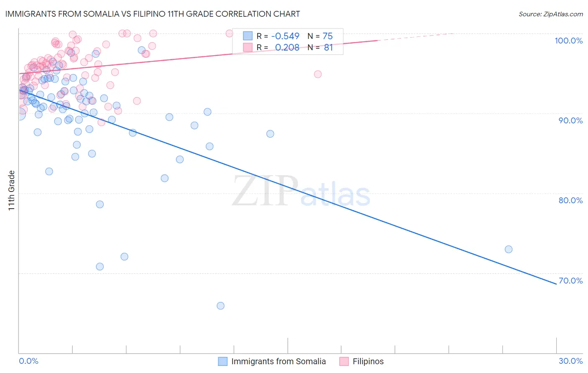Screen dimensions: 588x373
Task: Click the pink Filipinos legend swatch
Action: 344,361
